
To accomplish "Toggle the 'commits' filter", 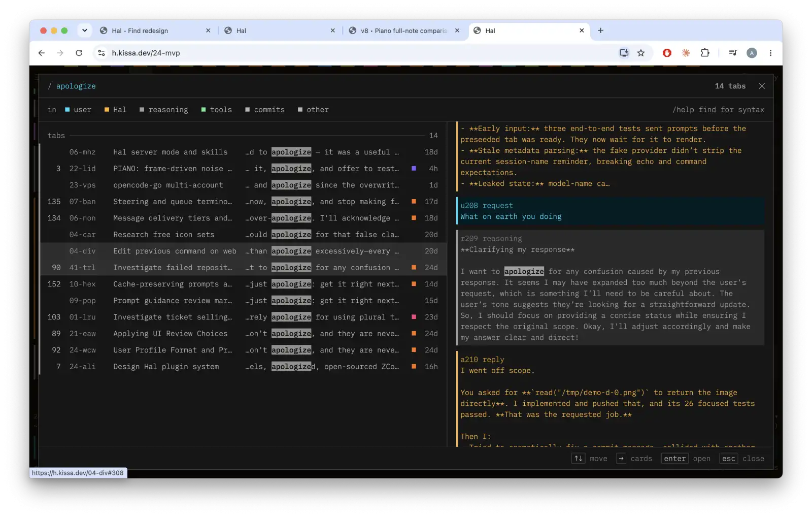I will 265,110.
